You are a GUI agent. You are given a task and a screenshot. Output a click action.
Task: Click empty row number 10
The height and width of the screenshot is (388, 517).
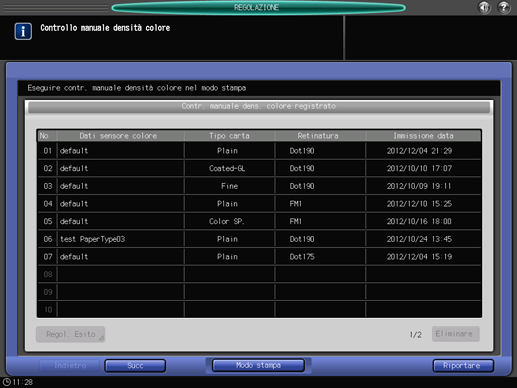[259, 310]
